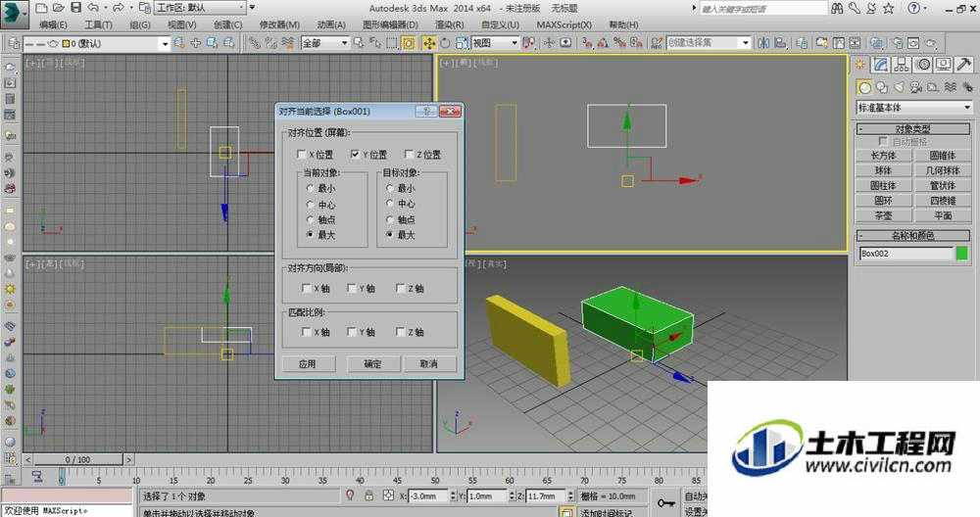The height and width of the screenshot is (517, 980).
Task: Select the Move tool in main toolbar
Action: pyautogui.click(x=429, y=43)
